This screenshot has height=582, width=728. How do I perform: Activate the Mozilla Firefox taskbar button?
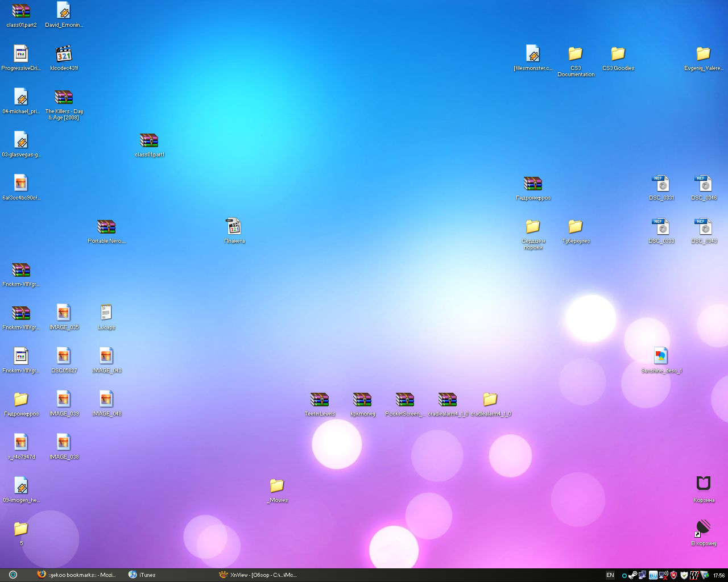[x=77, y=575]
